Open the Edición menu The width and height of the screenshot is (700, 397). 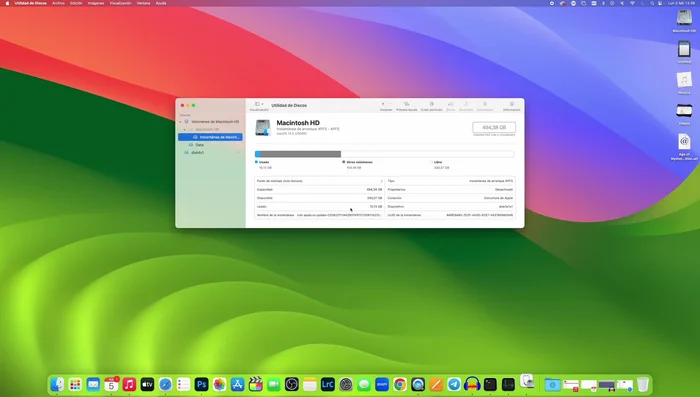click(76, 3)
